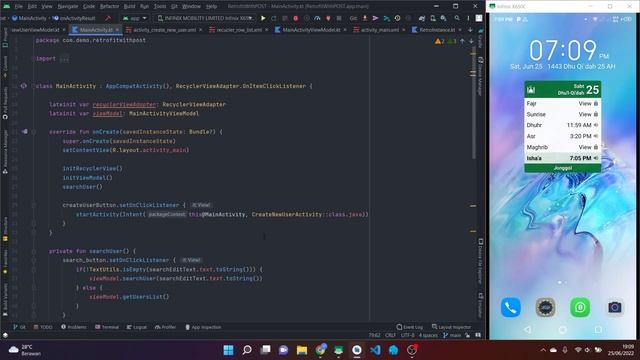
Task: Collapse the searchUser function fold marker
Action: 34,251
